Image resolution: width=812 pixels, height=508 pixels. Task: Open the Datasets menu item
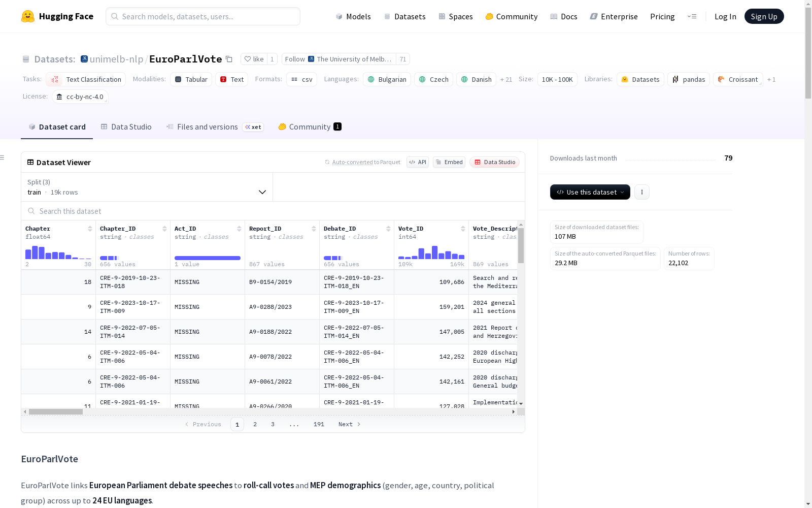[404, 16]
